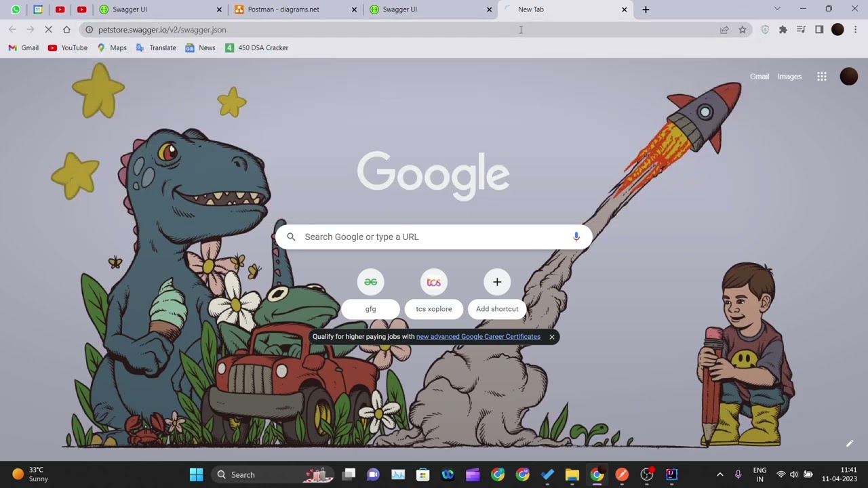
Task: Close the Postman - diagrams.net tab
Action: click(354, 9)
